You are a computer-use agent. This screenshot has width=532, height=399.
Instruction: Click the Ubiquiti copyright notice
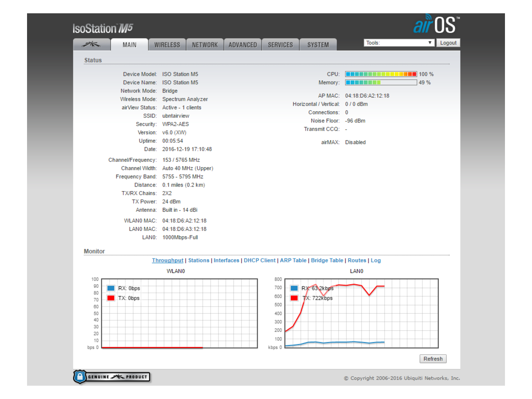(x=402, y=378)
